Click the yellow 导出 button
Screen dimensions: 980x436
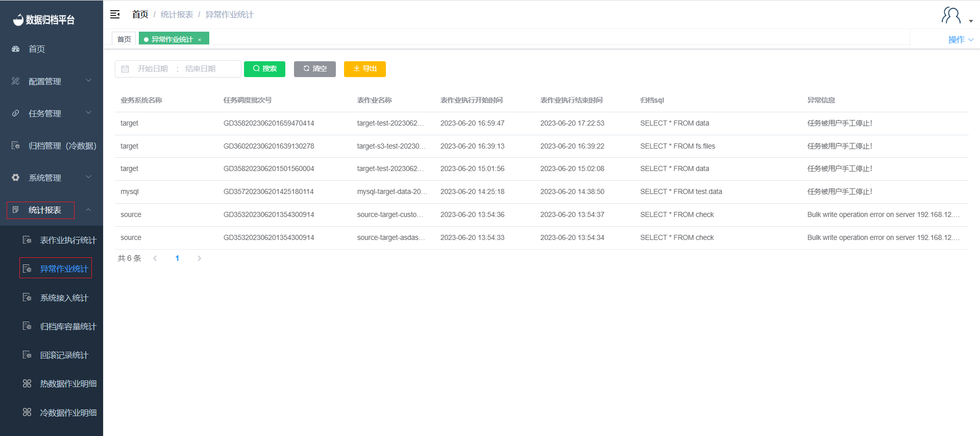tap(365, 69)
